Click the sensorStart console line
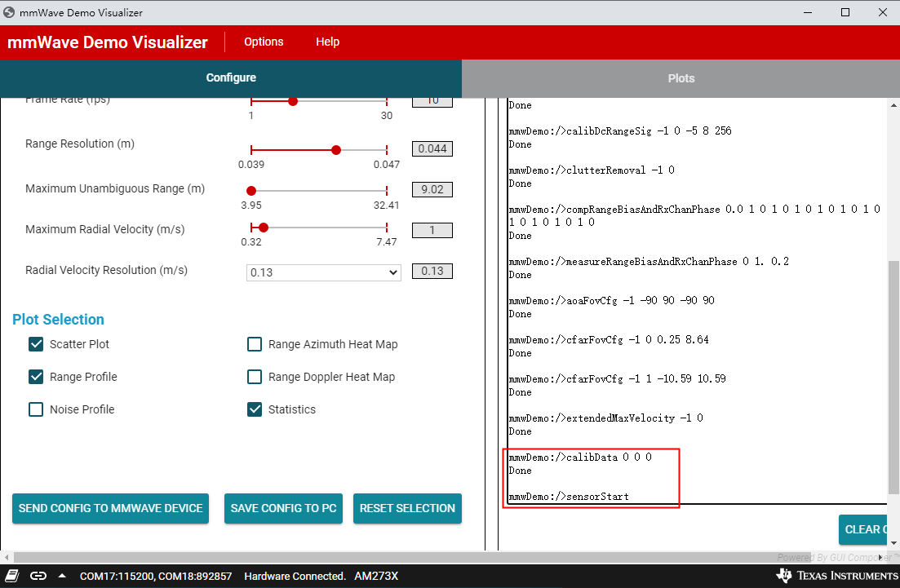The height and width of the screenshot is (588, 900). [x=569, y=497]
